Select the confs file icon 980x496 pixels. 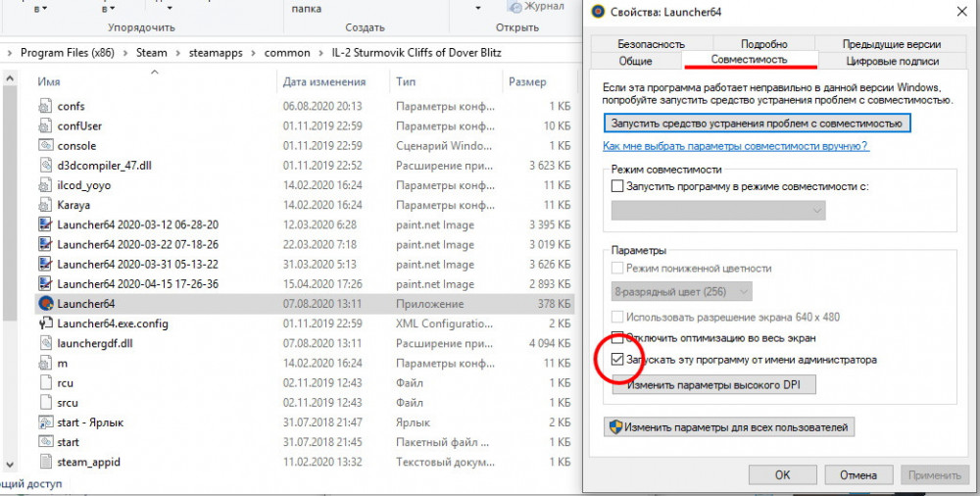tap(45, 106)
